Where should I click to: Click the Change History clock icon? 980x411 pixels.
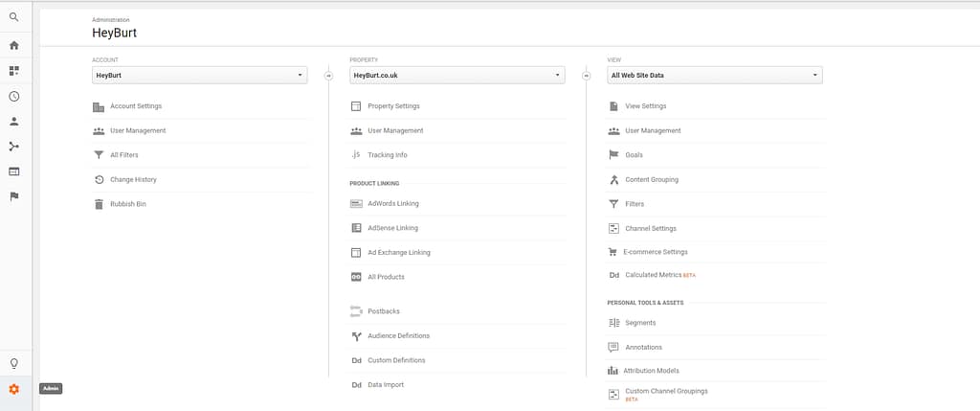point(99,179)
